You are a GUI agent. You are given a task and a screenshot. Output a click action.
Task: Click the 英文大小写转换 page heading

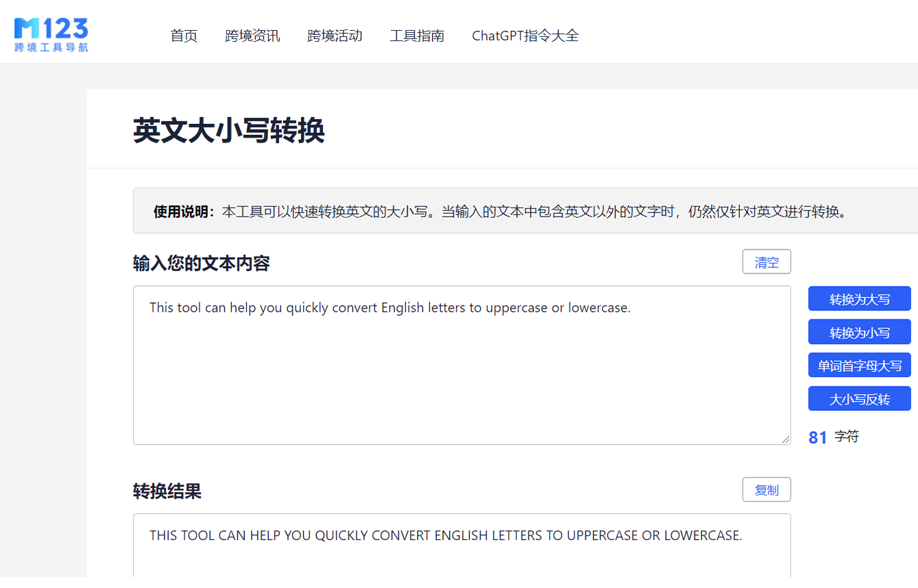coord(229,130)
